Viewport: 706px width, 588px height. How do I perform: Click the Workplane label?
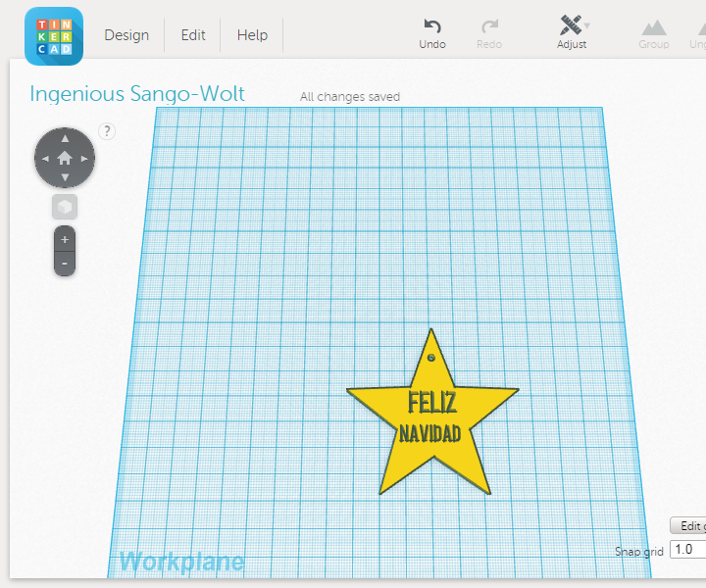(x=182, y=562)
